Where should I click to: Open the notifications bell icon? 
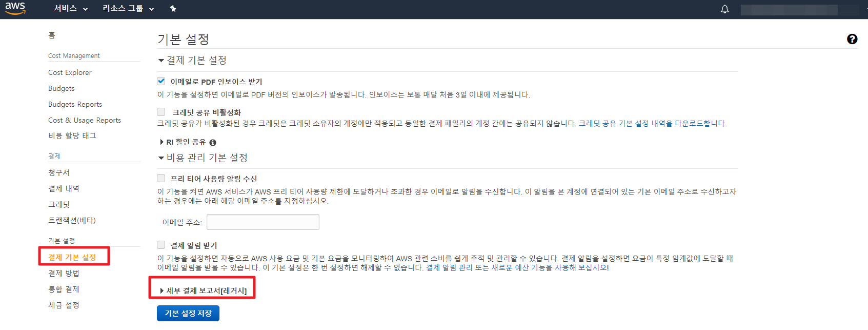tap(724, 9)
